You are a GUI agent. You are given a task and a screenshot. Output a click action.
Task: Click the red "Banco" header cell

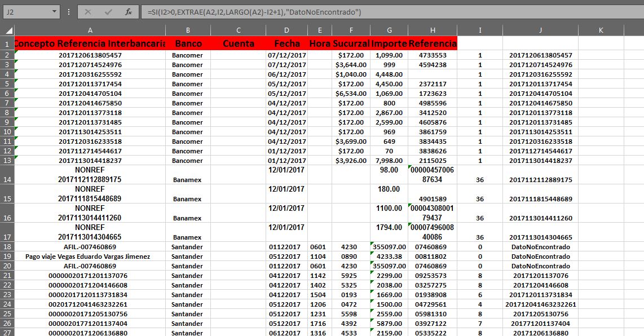188,43
